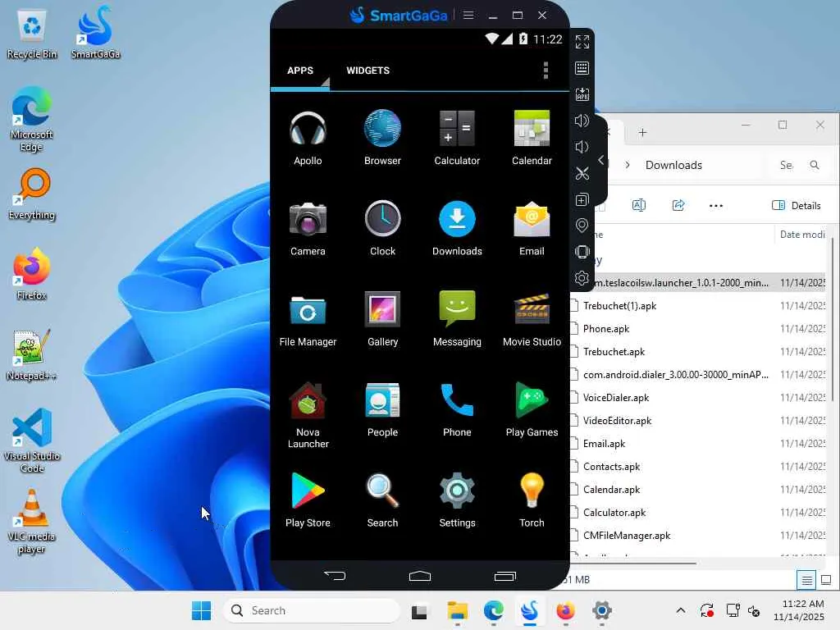Launch the Camera app
Image resolution: width=840 pixels, height=630 pixels.
point(308,228)
